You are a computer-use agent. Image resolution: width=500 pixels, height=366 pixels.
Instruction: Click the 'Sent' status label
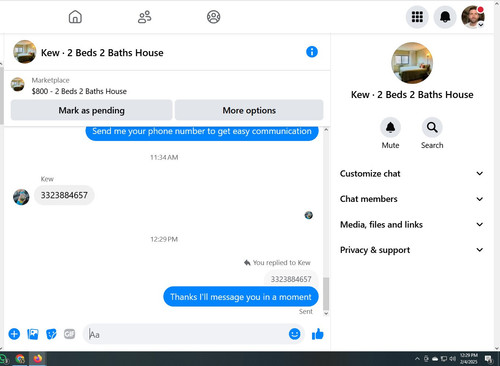coord(306,311)
